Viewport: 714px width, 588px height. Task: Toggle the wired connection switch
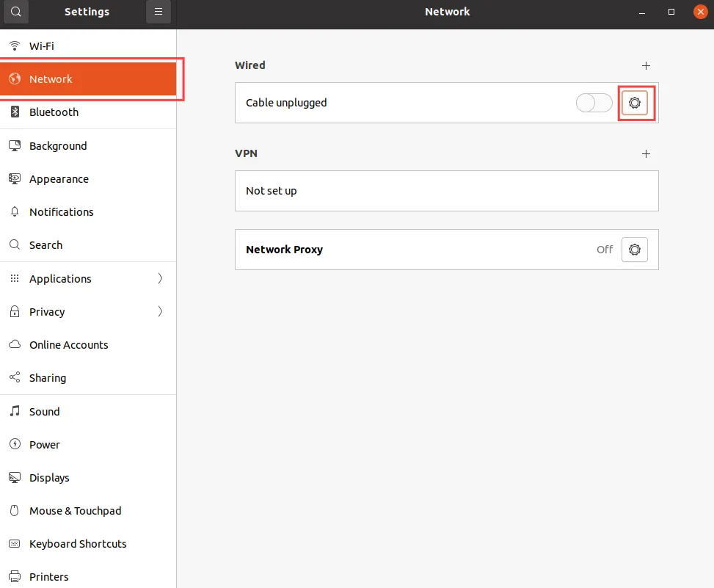(594, 103)
